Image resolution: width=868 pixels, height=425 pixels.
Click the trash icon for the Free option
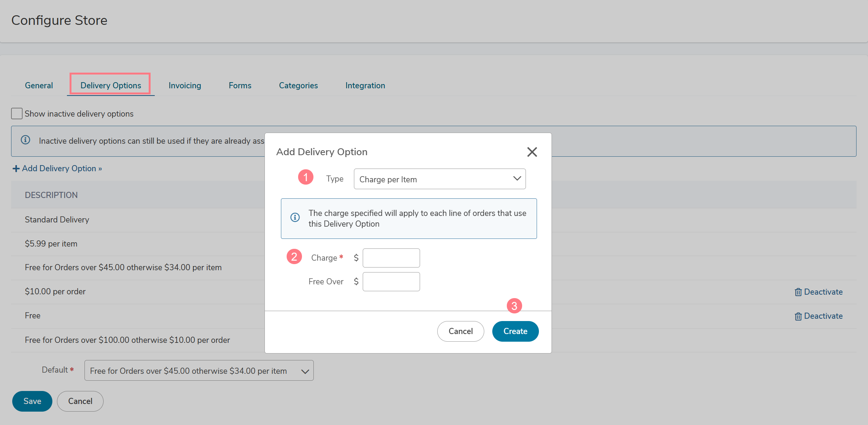click(x=798, y=316)
